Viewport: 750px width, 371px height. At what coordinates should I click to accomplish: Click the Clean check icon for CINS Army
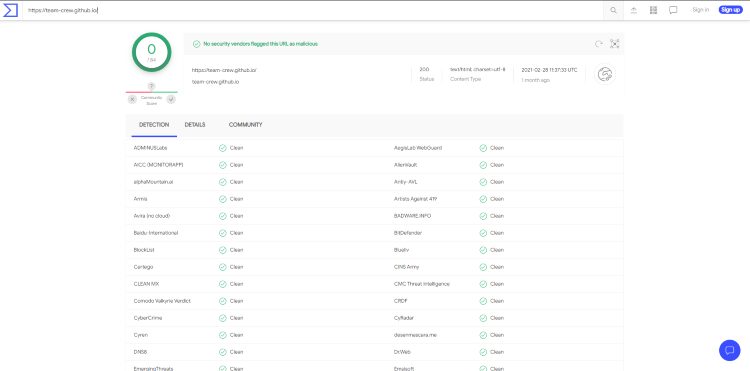(x=483, y=267)
